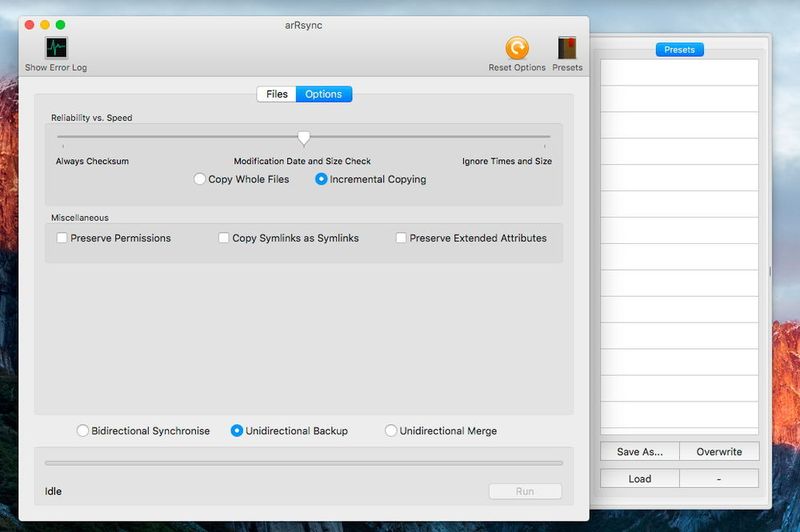Enable Preserve Permissions checkbox
800x532 pixels.
62,238
